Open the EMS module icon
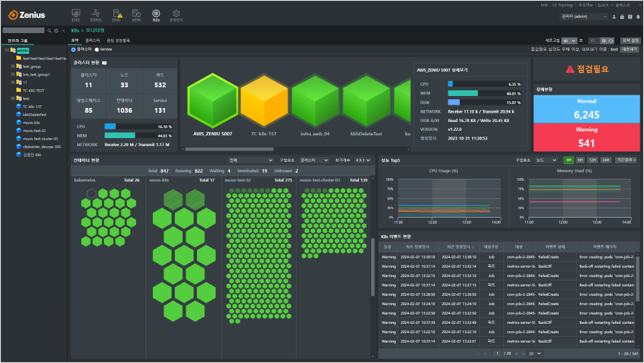 click(x=76, y=15)
